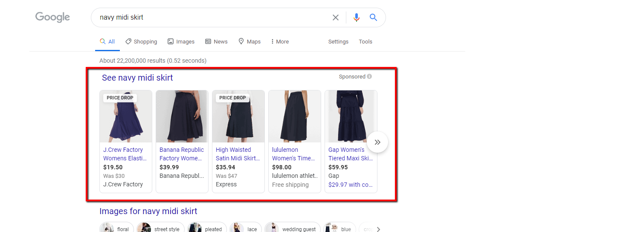This screenshot has height=232, width=644.
Task: Click the lululemon skirt product image
Action: (x=295, y=116)
